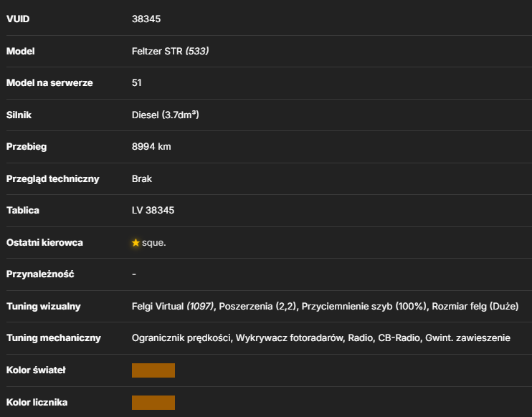This screenshot has height=417, width=532.
Task: Click the server model number 51
Action: pos(137,82)
